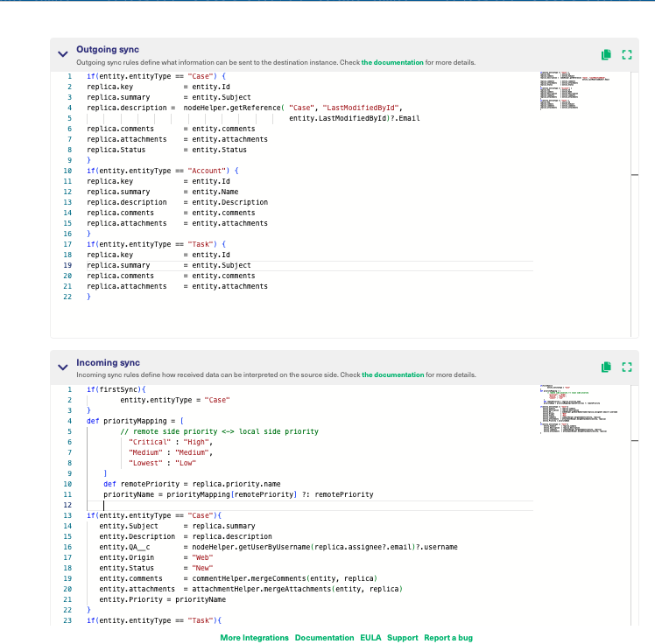Click incoming line 23 'if(entity.entityType == "Task"){'
Image resolution: width=655 pixels, height=644 pixels.
[154, 620]
